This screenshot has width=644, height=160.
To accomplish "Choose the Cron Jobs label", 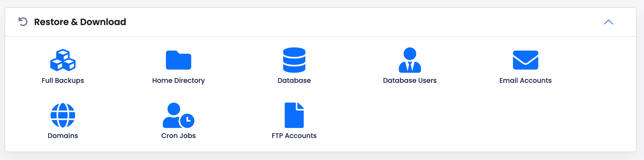I will pos(179,136).
